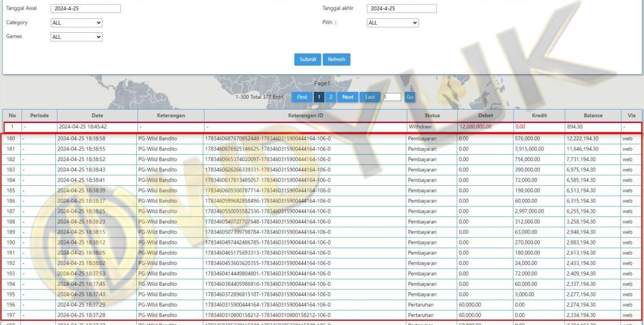Click the kredit value 576,000.00
The height and width of the screenshot is (325, 644).
[x=527, y=139]
